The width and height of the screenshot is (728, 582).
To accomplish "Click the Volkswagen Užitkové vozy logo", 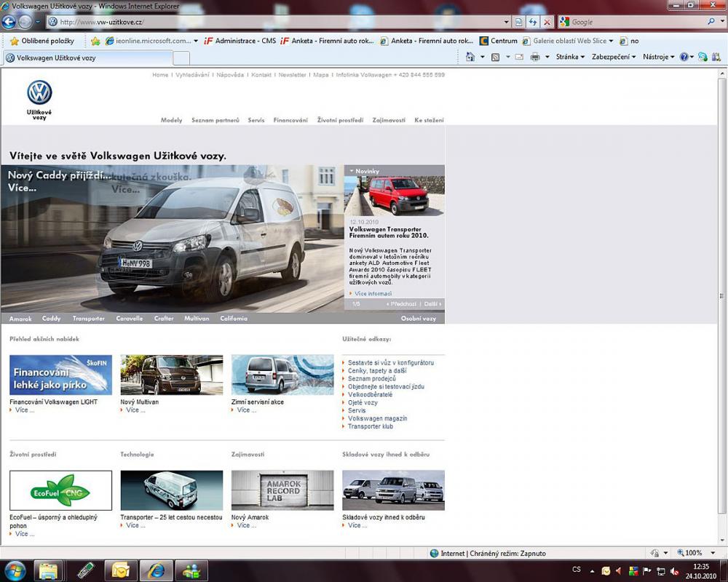I will pyautogui.click(x=39, y=100).
